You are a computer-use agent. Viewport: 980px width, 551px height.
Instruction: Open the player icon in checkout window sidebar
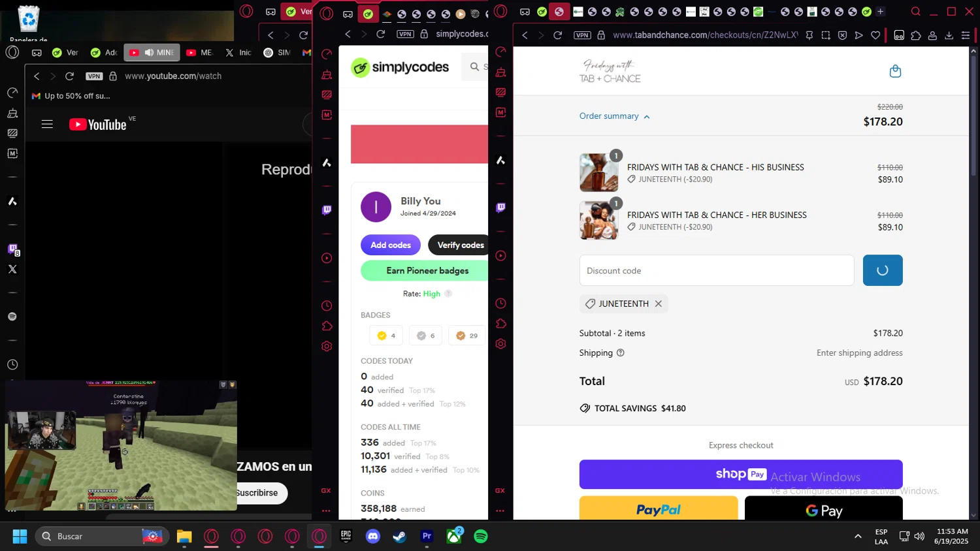[x=501, y=255]
